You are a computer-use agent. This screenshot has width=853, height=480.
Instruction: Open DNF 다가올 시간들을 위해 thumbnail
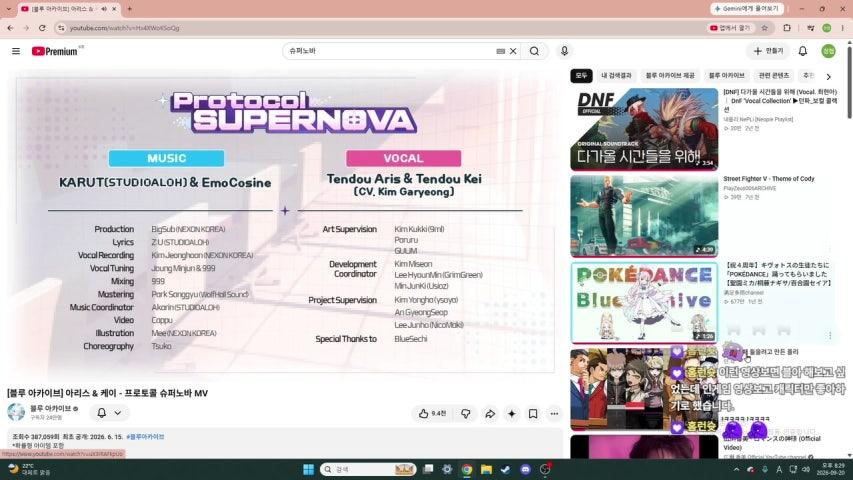[x=644, y=129]
